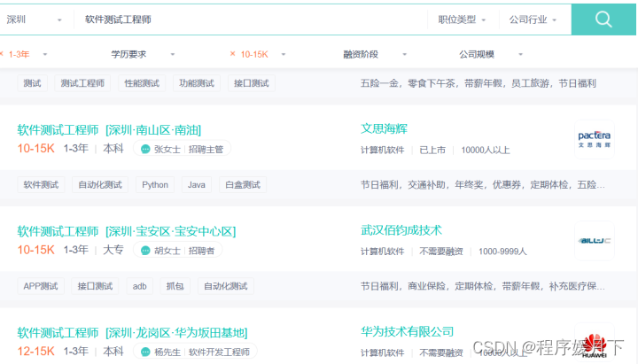Open the 学历要求 dropdown
The width and height of the screenshot is (638, 364).
[143, 54]
